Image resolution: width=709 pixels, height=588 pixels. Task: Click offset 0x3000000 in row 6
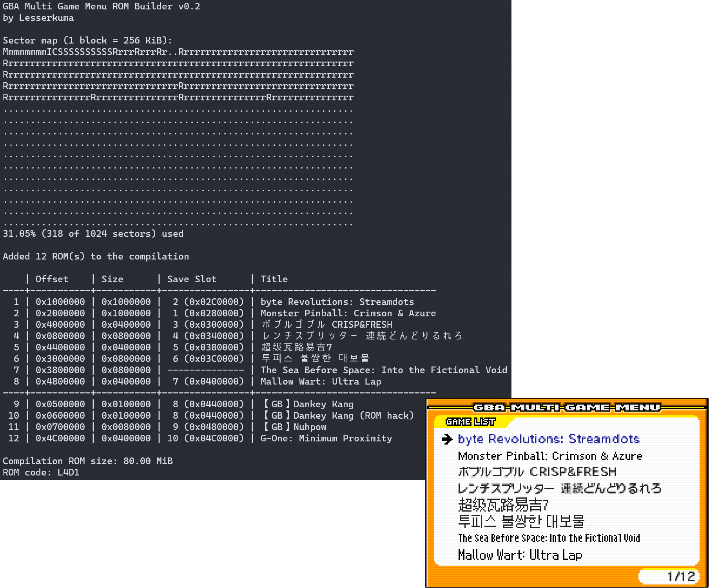pyautogui.click(x=60, y=359)
